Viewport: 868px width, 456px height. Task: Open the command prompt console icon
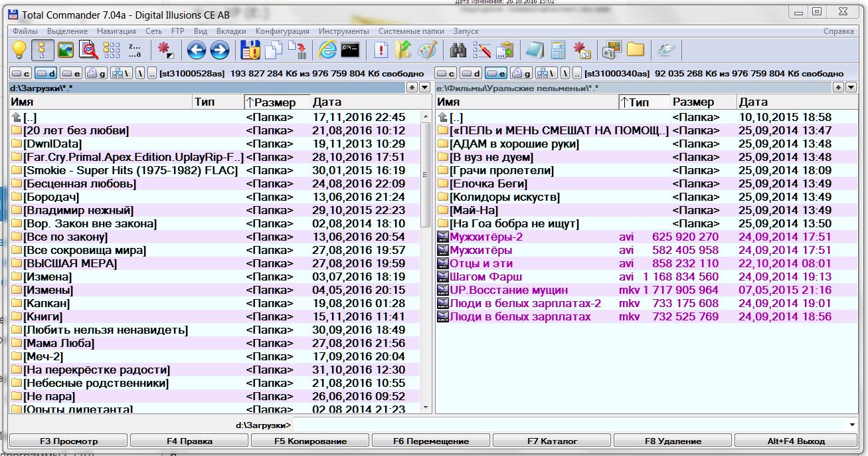click(x=350, y=50)
